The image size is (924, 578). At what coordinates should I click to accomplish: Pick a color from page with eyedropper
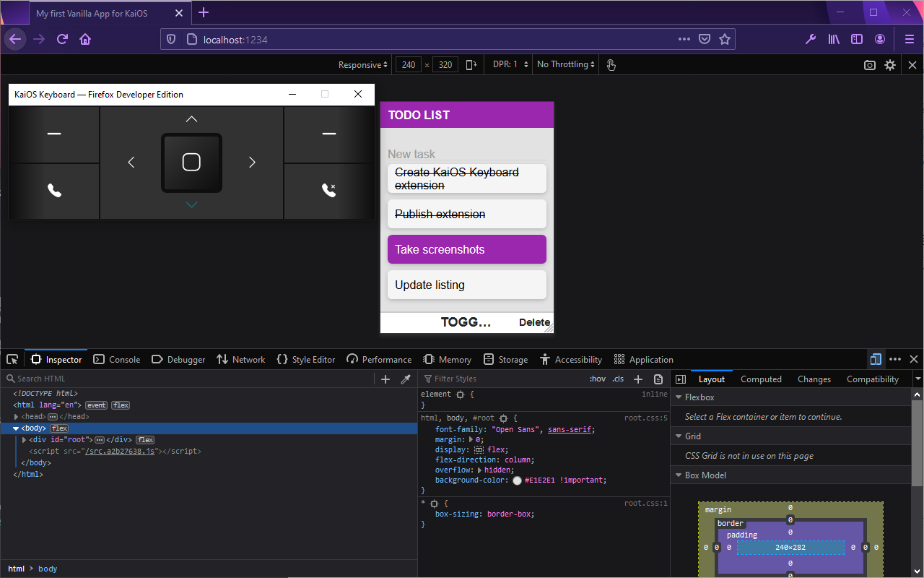pos(406,379)
